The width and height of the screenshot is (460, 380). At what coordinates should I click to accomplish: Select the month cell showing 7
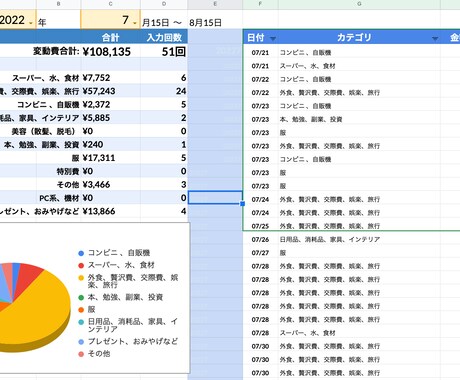110,20
